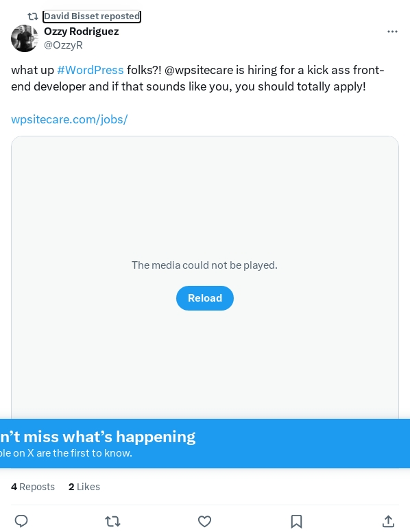The width and height of the screenshot is (410, 532).
Task: Click the @OzzyR handle
Action: tap(63, 45)
